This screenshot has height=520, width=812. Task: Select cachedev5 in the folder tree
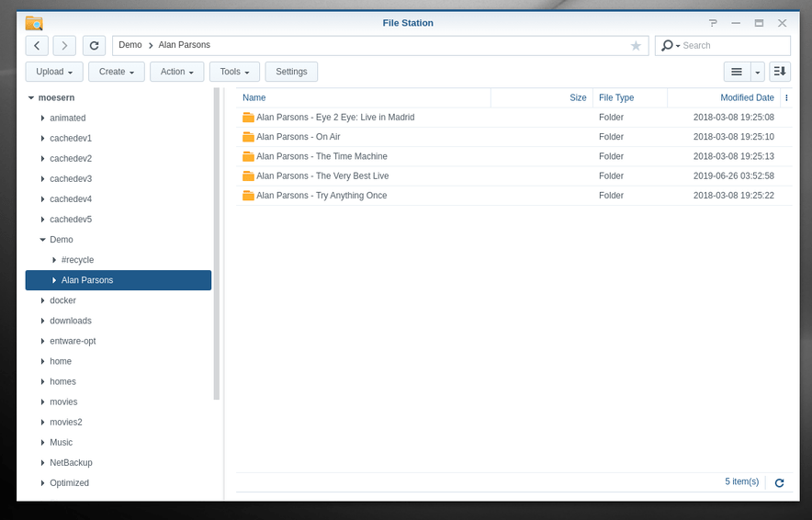[x=71, y=219]
